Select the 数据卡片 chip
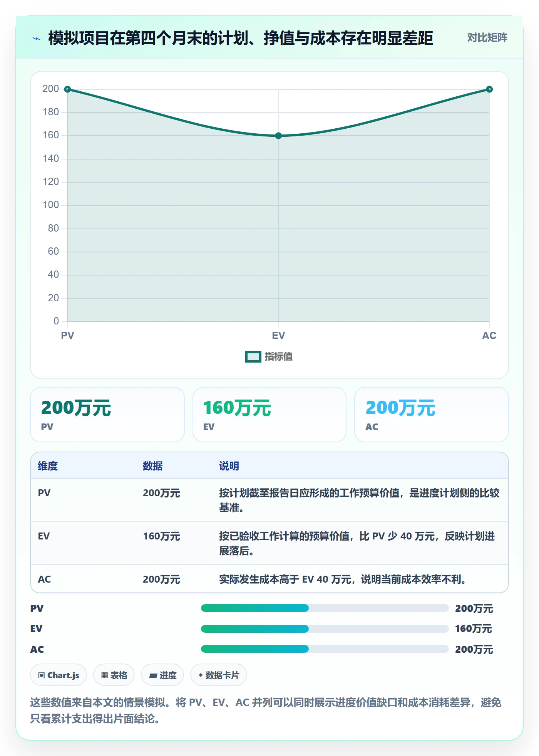 tap(219, 675)
